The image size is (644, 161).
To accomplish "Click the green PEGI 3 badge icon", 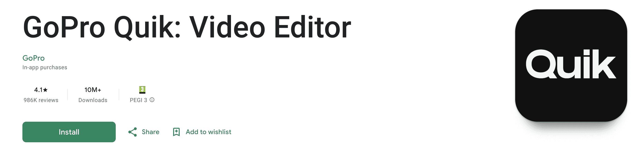I will [142, 90].
